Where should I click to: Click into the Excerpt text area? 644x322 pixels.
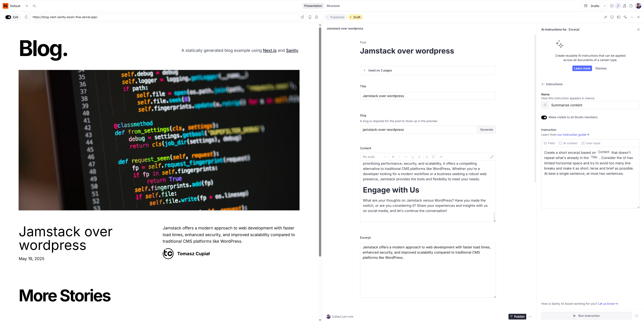428,270
